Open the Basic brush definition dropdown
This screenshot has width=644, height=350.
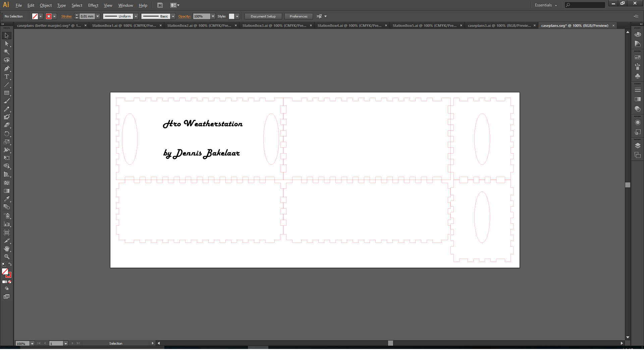coord(173,16)
